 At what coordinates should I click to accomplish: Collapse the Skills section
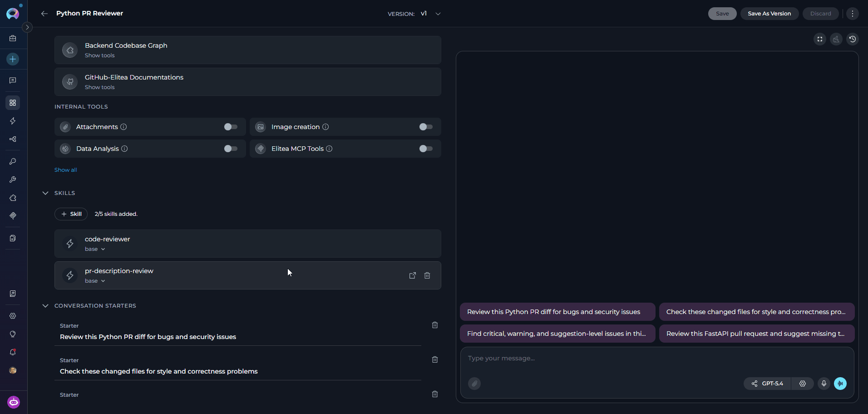pos(45,193)
